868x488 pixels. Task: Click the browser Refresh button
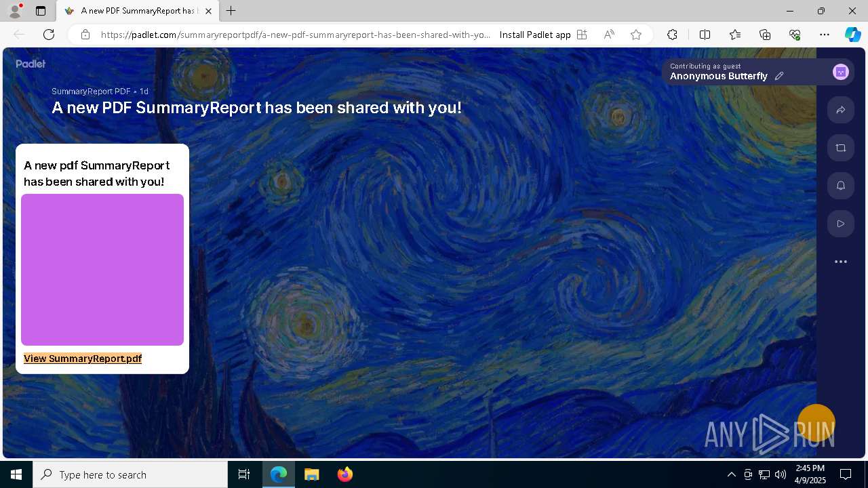click(49, 35)
